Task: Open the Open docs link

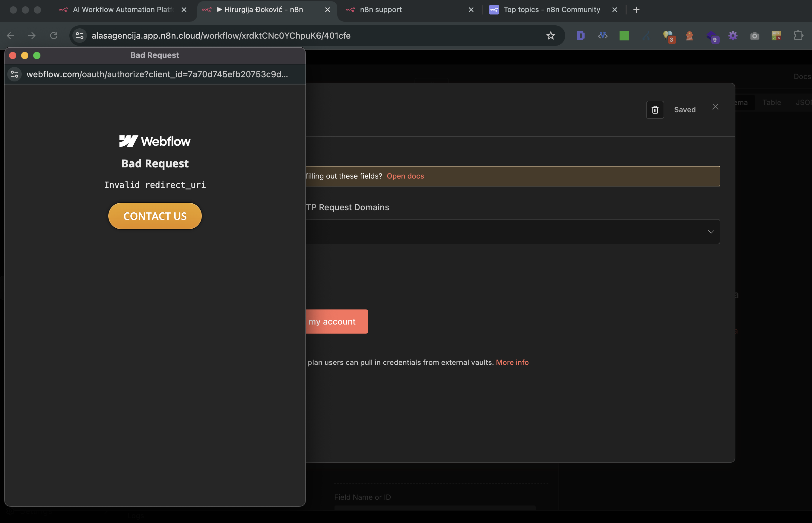Action: (405, 176)
